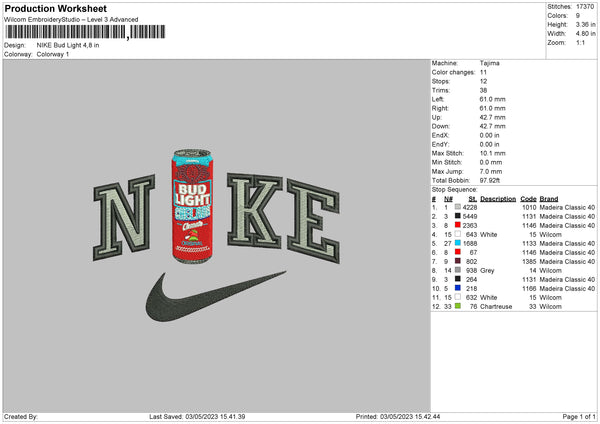
Task: Click the grey swatch in stop row 1
Action: pyautogui.click(x=458, y=207)
